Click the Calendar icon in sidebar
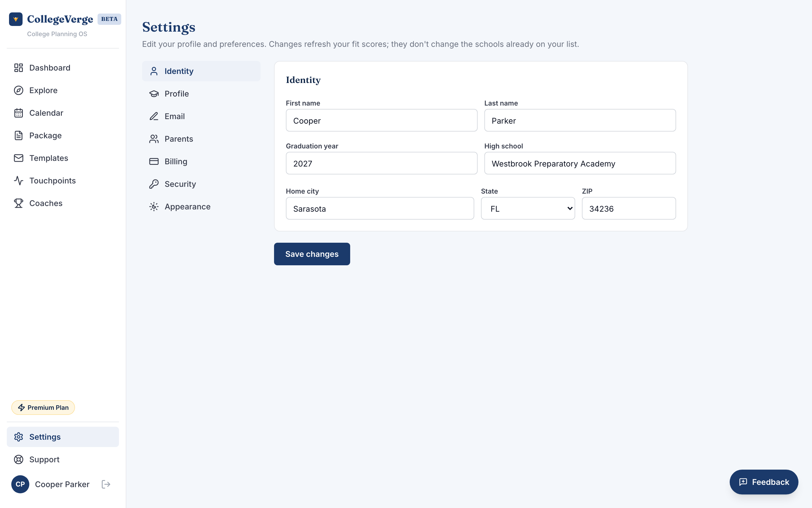This screenshot has width=812, height=508. pos(18,113)
